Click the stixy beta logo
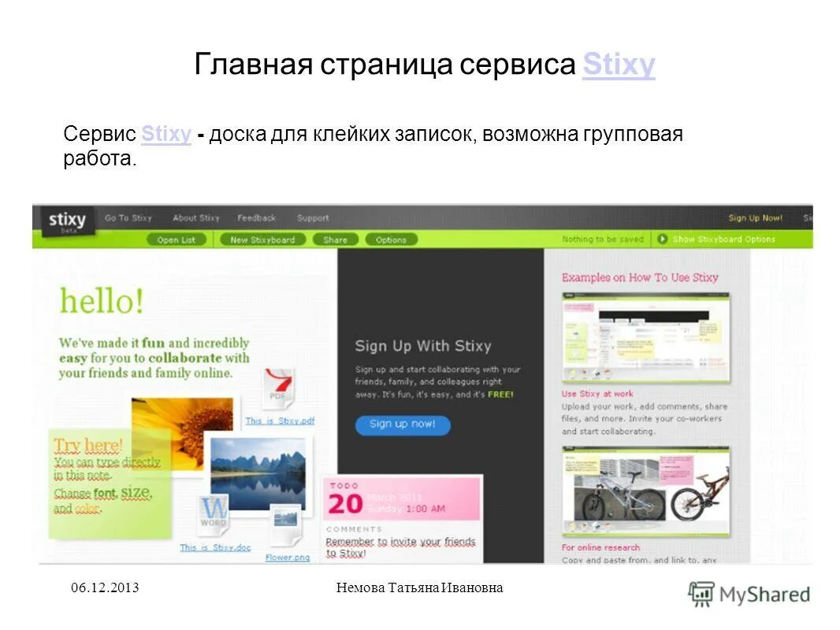The height and width of the screenshot is (630, 840). click(x=68, y=221)
